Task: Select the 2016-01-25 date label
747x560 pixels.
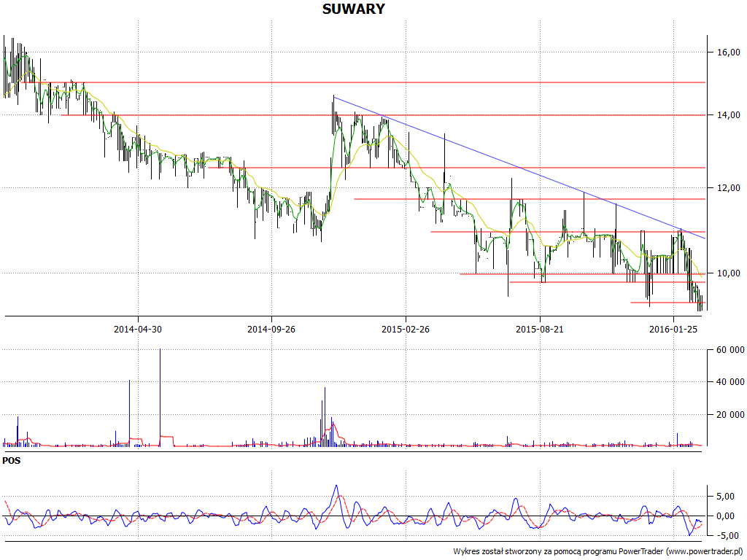Action: (x=673, y=329)
